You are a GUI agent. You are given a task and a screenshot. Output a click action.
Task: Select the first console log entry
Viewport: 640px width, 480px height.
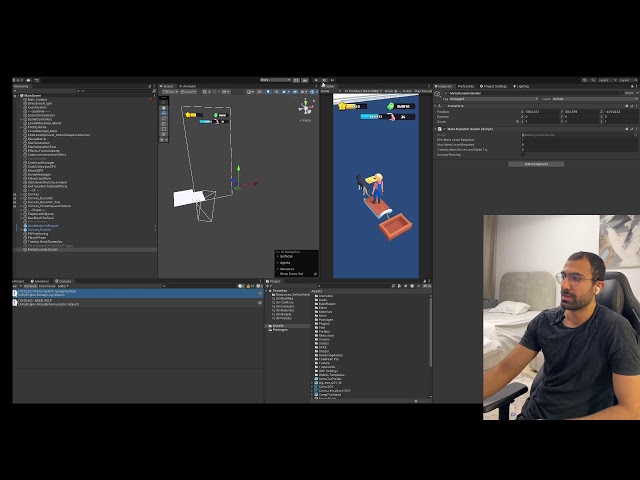click(x=138, y=293)
